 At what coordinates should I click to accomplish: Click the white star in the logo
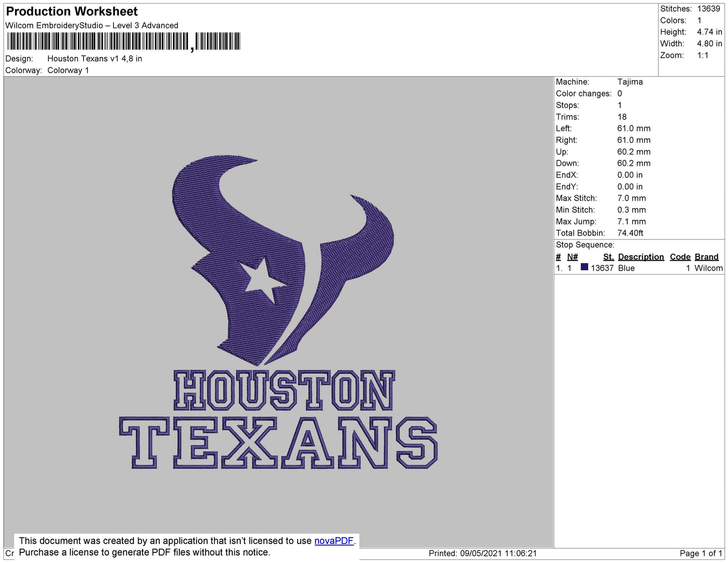[x=263, y=280]
